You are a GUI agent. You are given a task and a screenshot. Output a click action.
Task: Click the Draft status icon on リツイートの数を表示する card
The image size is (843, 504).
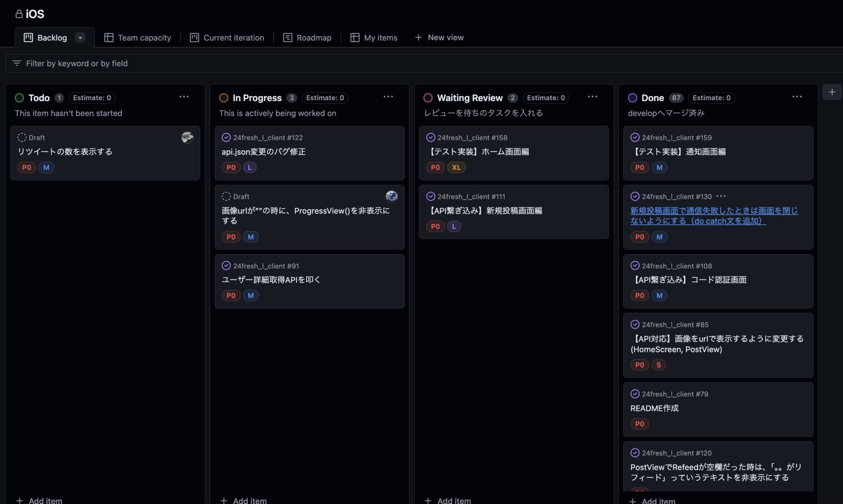tap(21, 137)
